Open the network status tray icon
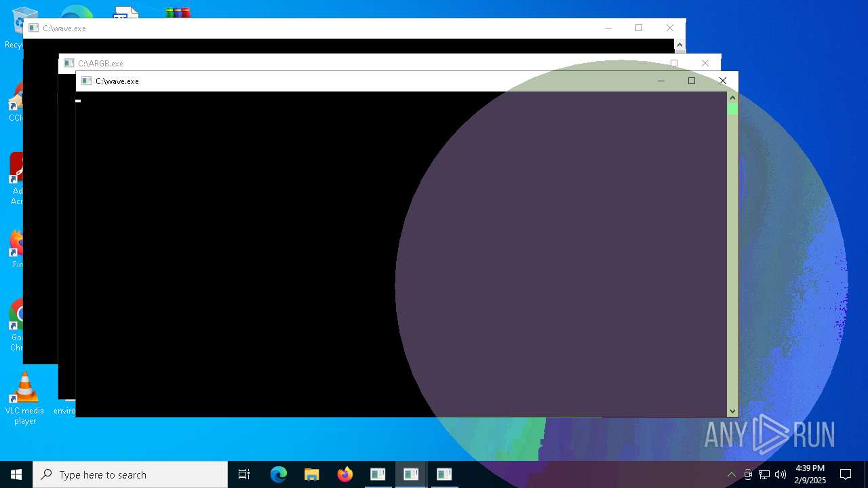This screenshot has height=488, width=868. pos(764,474)
